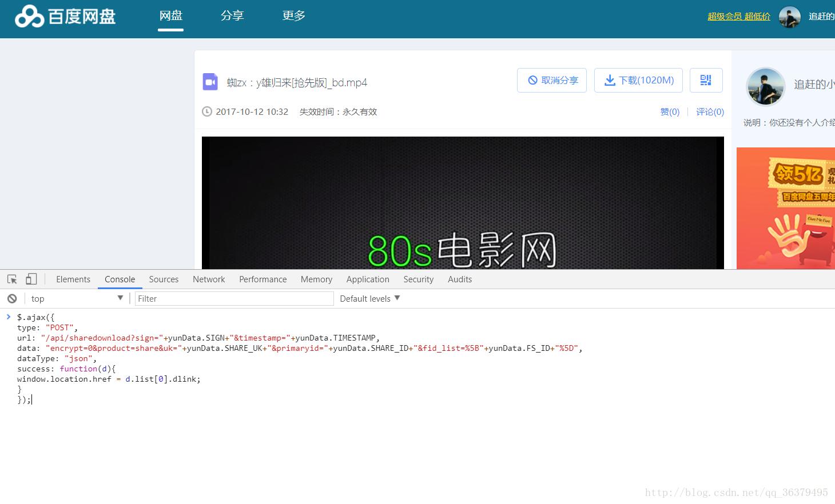Open the 超级会员 超低价 link
The image size is (835, 504).
click(x=737, y=17)
